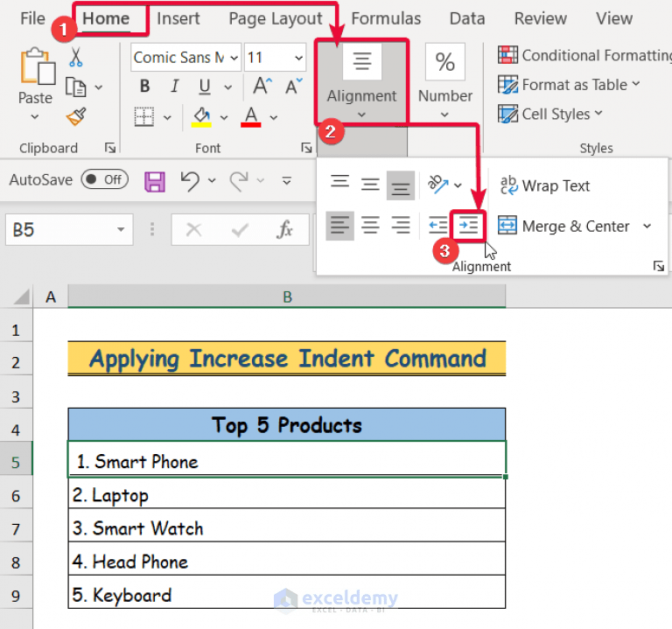This screenshot has width=672, height=629.
Task: Expand the Number group button
Action: [x=445, y=81]
